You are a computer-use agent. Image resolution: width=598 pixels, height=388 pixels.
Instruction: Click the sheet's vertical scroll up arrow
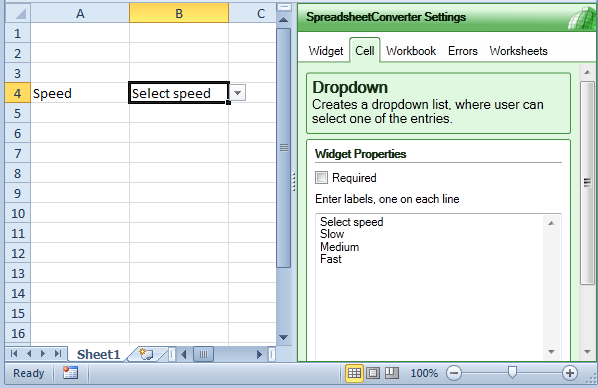(x=283, y=19)
